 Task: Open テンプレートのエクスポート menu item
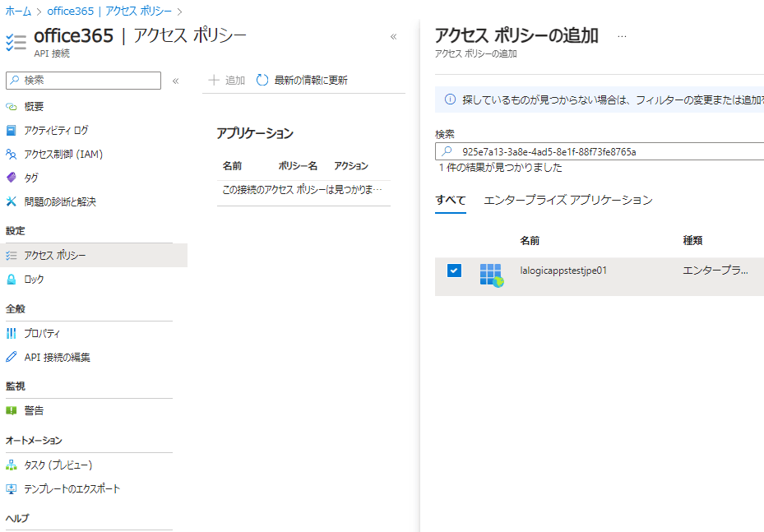click(x=72, y=489)
